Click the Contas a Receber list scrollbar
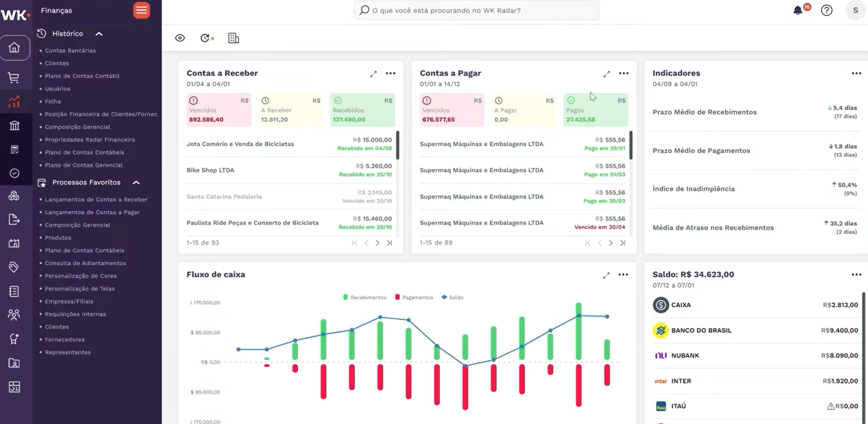 (x=397, y=145)
